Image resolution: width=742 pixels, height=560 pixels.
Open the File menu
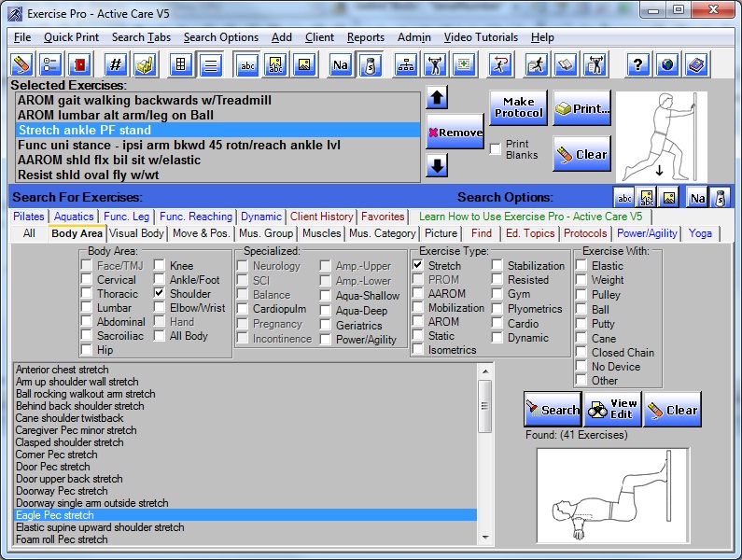22,37
